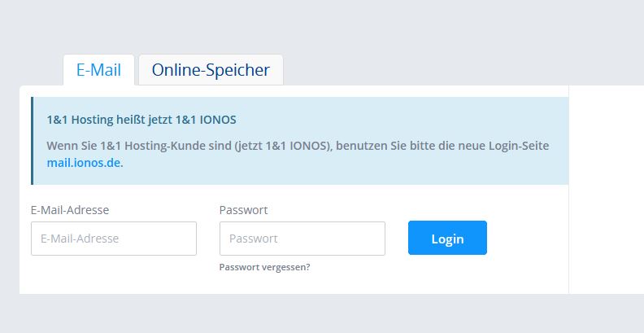Click the white space below the Login button
644x333 pixels.
[447, 274]
